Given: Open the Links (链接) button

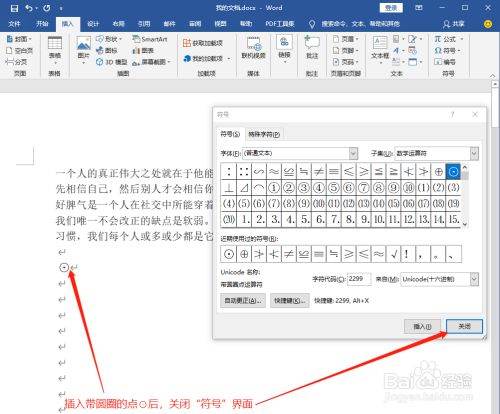Looking at the screenshot, I should pos(284,48).
